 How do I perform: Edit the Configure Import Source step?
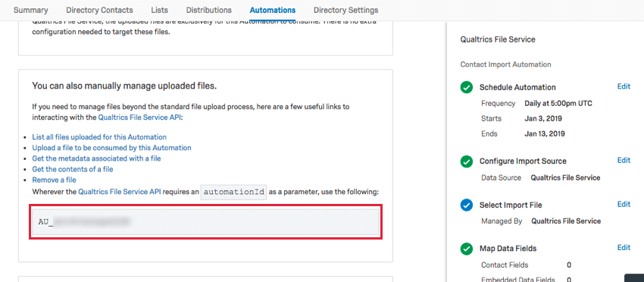coord(624,160)
